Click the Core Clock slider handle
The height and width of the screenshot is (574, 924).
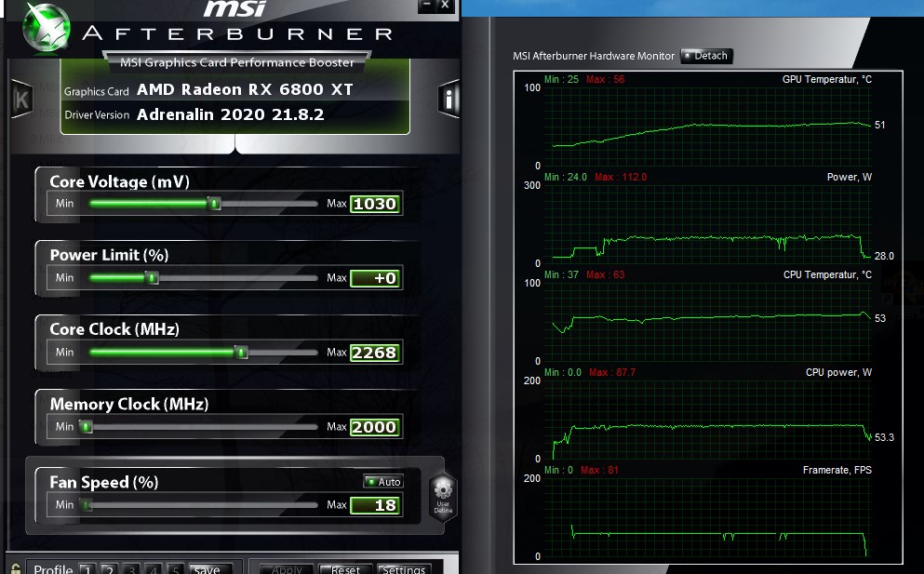click(x=241, y=352)
